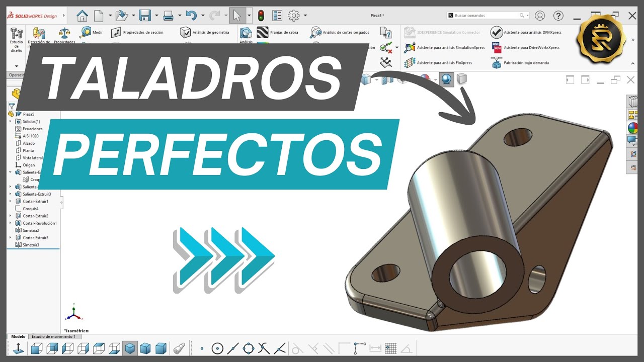
Task: Open Fabricación bajo demanda
Action: pyautogui.click(x=520, y=63)
